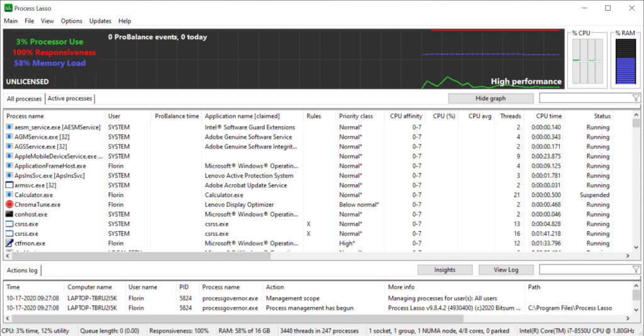Click the Management scope log action

coord(292,298)
